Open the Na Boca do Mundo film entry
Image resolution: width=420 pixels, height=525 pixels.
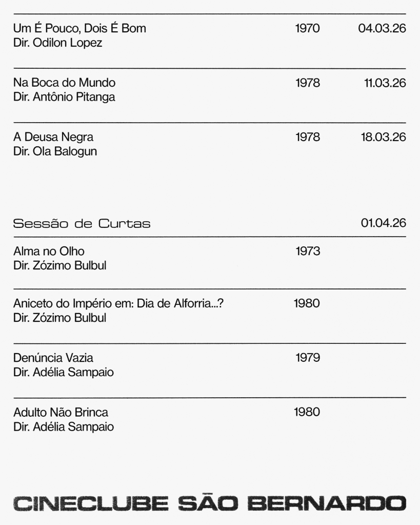coord(64,83)
